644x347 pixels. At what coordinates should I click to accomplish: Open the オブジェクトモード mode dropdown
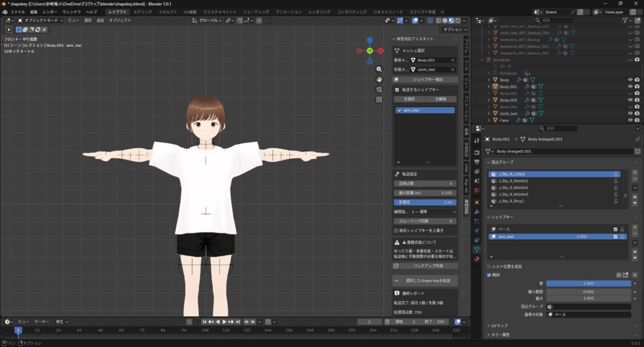pos(40,21)
